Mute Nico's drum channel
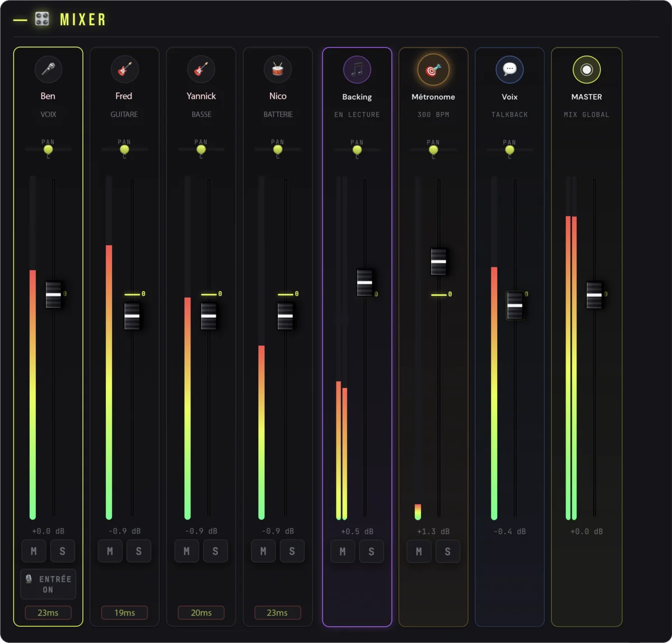This screenshot has height=643, width=672. (x=263, y=551)
